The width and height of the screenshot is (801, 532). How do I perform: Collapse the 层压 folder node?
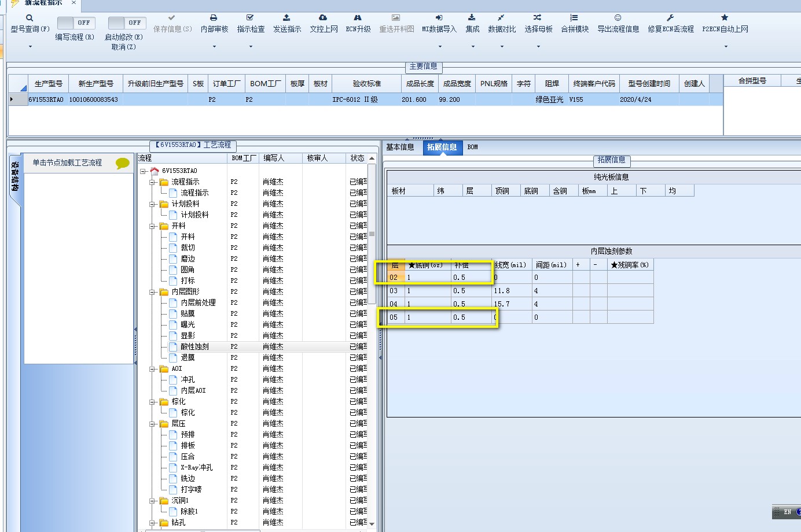click(153, 424)
